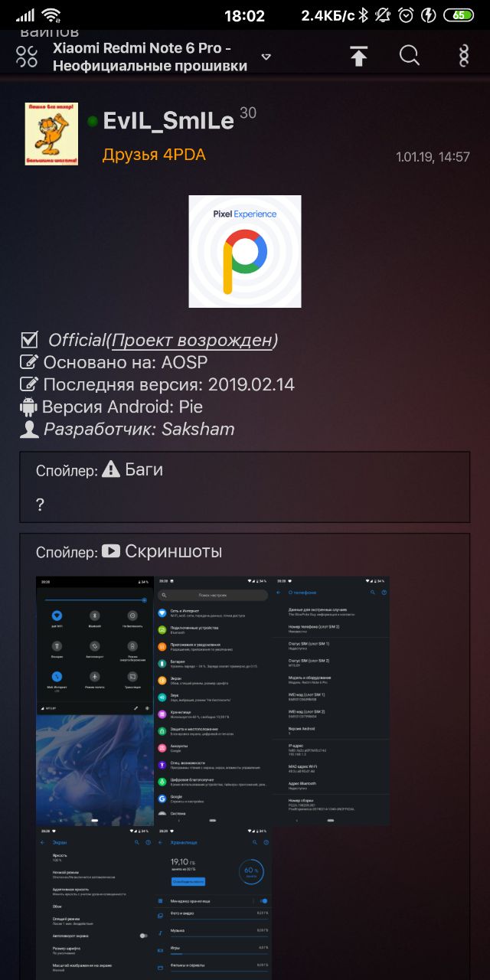Tap the Bluetooth status bar icon
The height and width of the screenshot is (980, 490).
pos(364,15)
